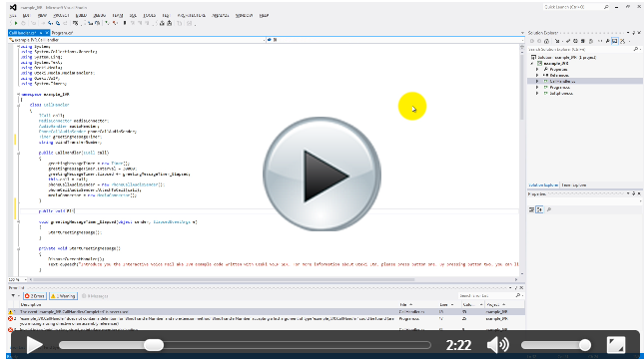Viewport: 644px width, 359px height.
Task: Collapse the project node in Solution Explorer
Action: point(532,64)
